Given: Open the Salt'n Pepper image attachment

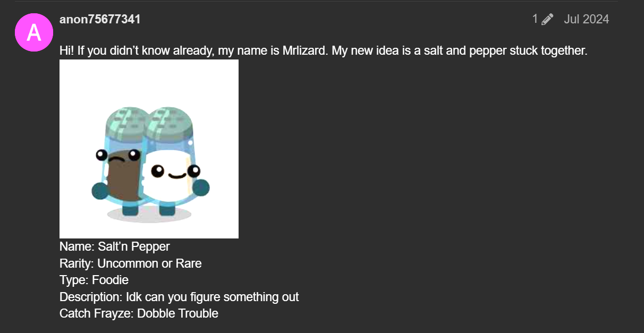Looking at the screenshot, I should tap(149, 149).
